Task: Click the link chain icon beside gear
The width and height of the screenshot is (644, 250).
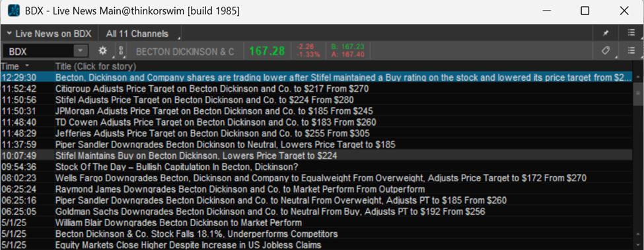Action: pyautogui.click(x=121, y=51)
